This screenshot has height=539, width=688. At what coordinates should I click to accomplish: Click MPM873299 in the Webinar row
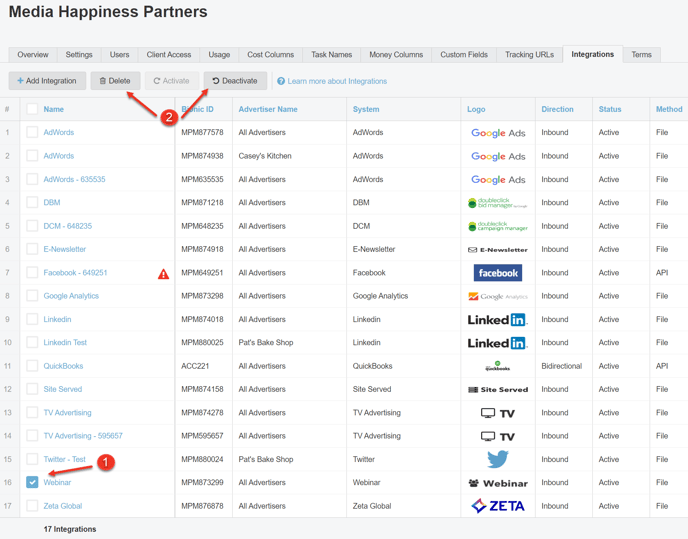click(202, 482)
